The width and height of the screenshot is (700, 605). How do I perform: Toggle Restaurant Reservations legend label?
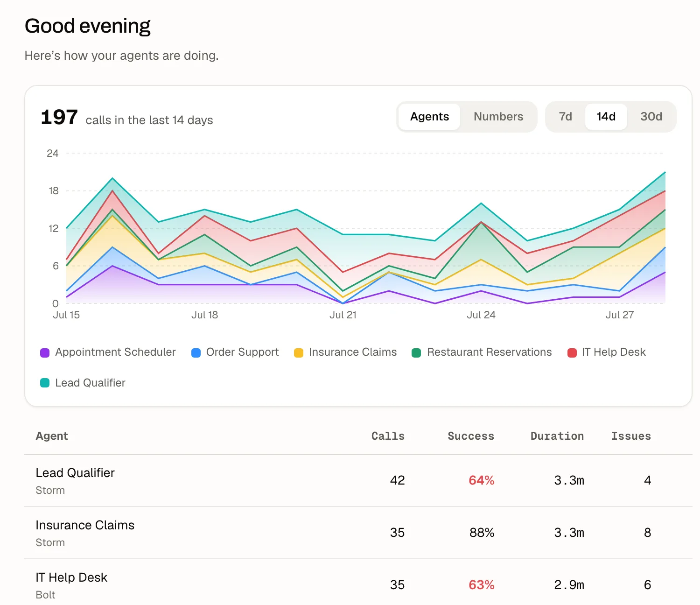tap(489, 352)
